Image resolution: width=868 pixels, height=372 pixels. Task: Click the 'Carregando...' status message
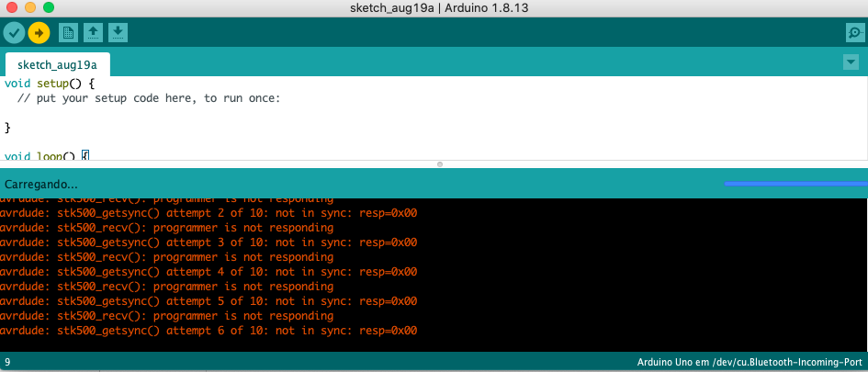(x=41, y=184)
